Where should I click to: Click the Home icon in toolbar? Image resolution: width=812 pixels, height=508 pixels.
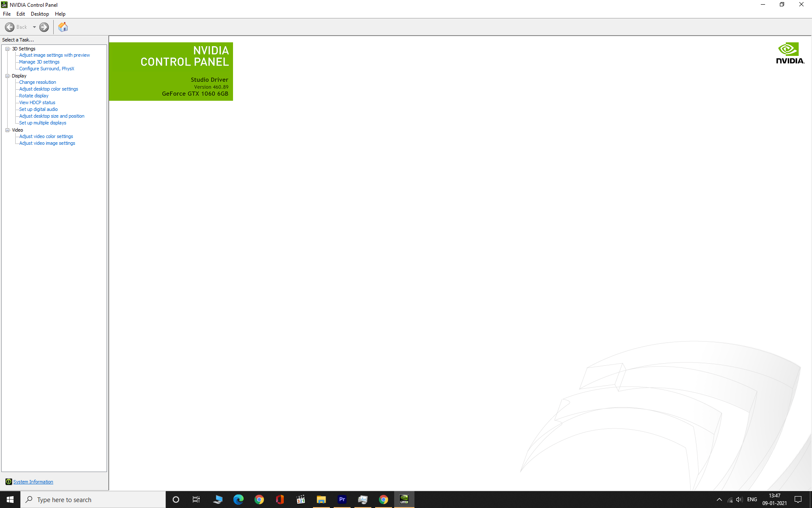pyautogui.click(x=63, y=27)
